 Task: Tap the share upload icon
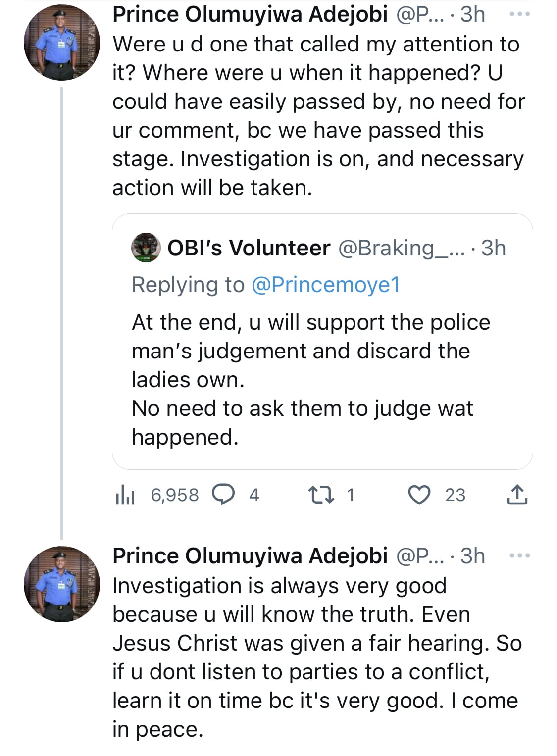point(517,494)
